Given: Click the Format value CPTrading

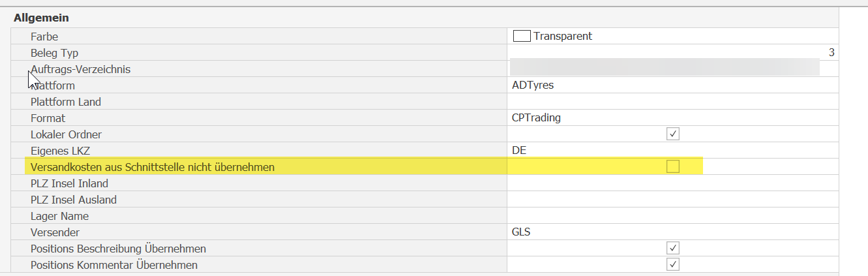Looking at the screenshot, I should (x=537, y=118).
